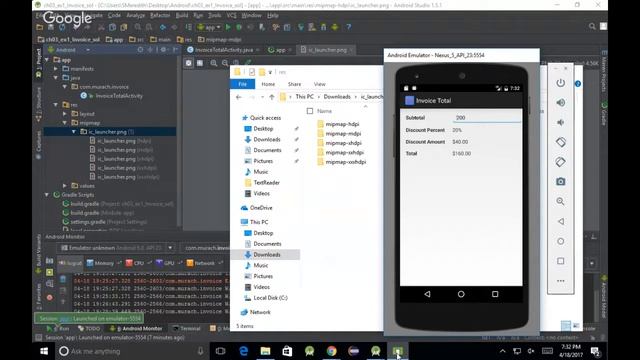Click the emulator rotate right icon
The width and height of the screenshot is (640, 360).
click(x=560, y=162)
